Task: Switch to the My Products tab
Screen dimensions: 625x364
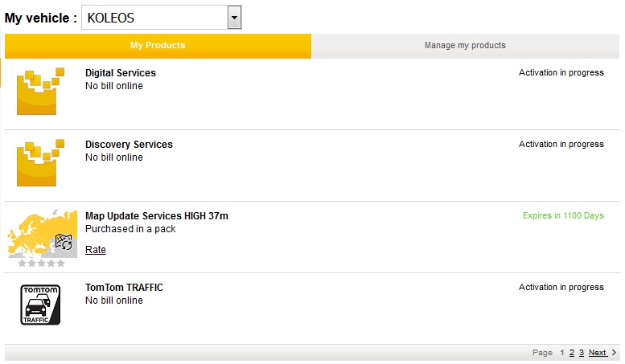Action: pyautogui.click(x=158, y=46)
